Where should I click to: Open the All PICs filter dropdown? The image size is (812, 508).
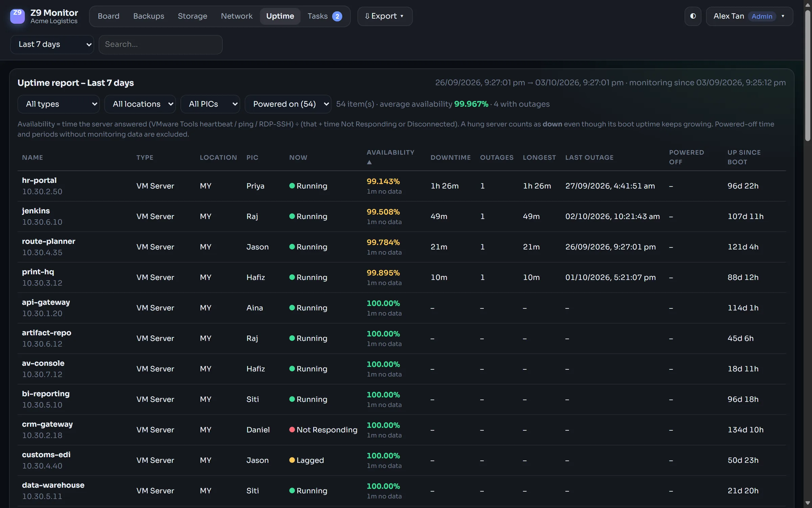pyautogui.click(x=210, y=104)
